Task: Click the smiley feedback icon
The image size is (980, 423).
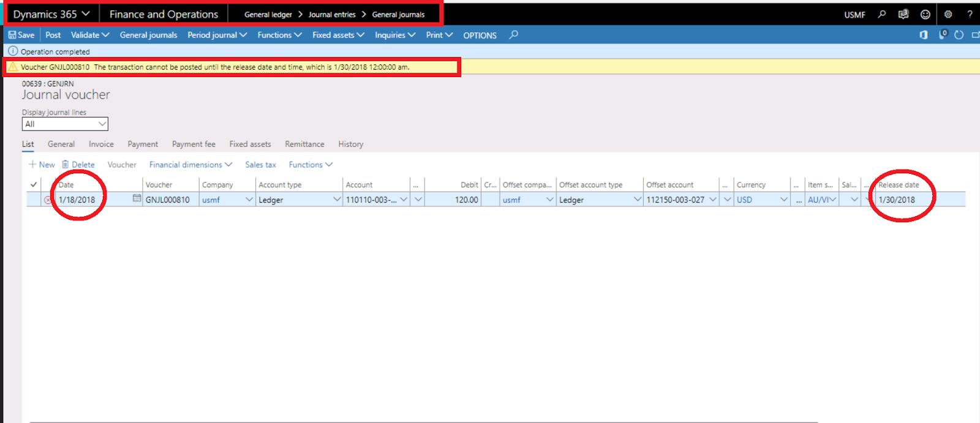Action: [925, 14]
